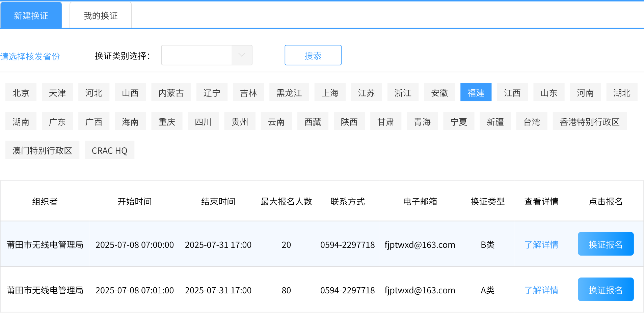Select 香港特别行政区 region
Viewport: 644px width, 321px height.
590,121
